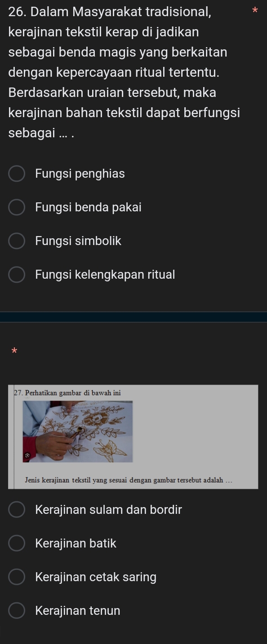Choose the "Kerajinan batik" radio circle
Screen dimensions: 267x644
[x=17, y=544]
